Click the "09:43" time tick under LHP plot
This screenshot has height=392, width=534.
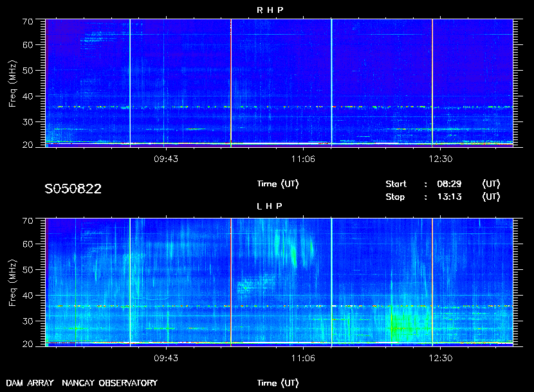point(166,358)
